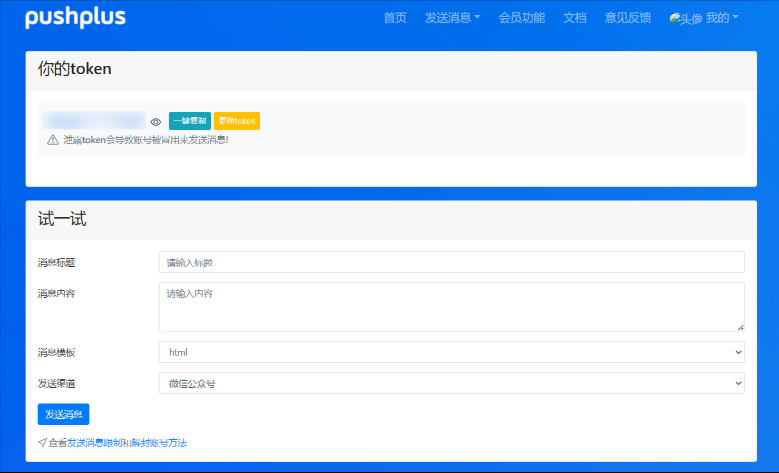Open the 发送渠道 微信公众号 dropdown
The image size is (779, 473).
click(451, 383)
